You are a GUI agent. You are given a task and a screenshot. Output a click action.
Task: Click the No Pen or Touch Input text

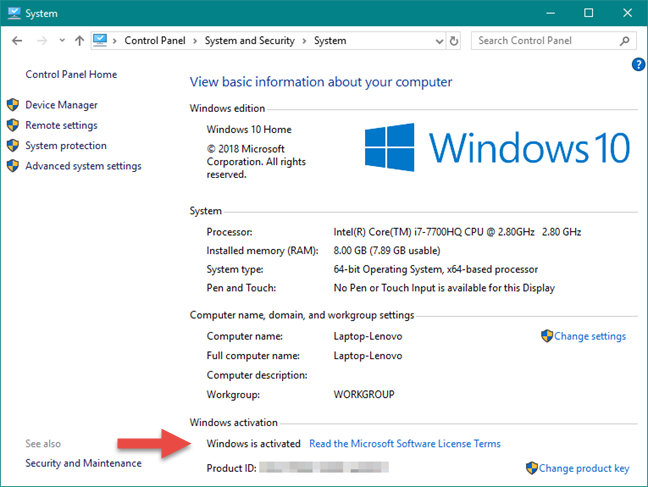click(444, 288)
